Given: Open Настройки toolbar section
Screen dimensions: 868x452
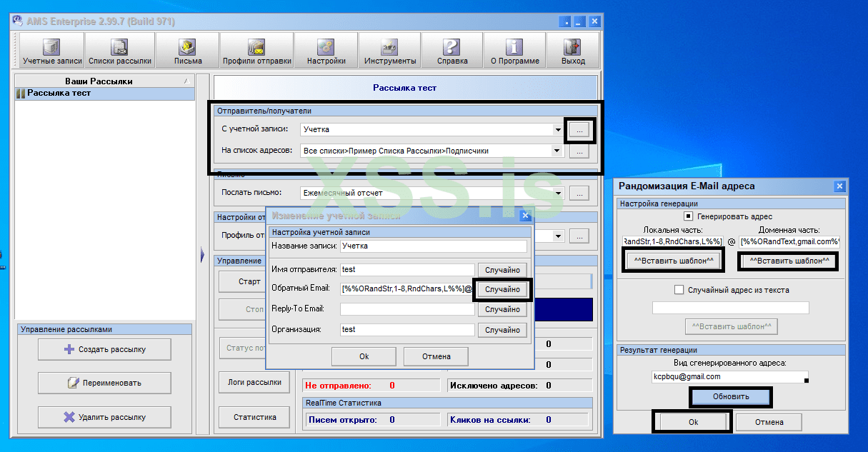Looking at the screenshot, I should pyautogui.click(x=326, y=50).
